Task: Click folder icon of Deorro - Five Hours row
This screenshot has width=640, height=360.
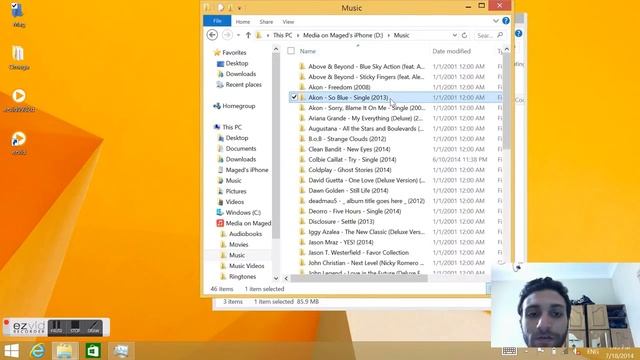Action: coord(302,211)
